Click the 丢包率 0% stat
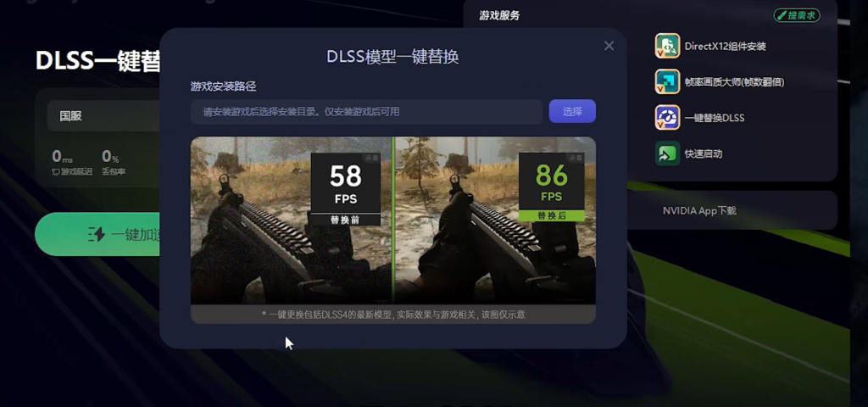This screenshot has height=407, width=868. pyautogui.click(x=114, y=162)
